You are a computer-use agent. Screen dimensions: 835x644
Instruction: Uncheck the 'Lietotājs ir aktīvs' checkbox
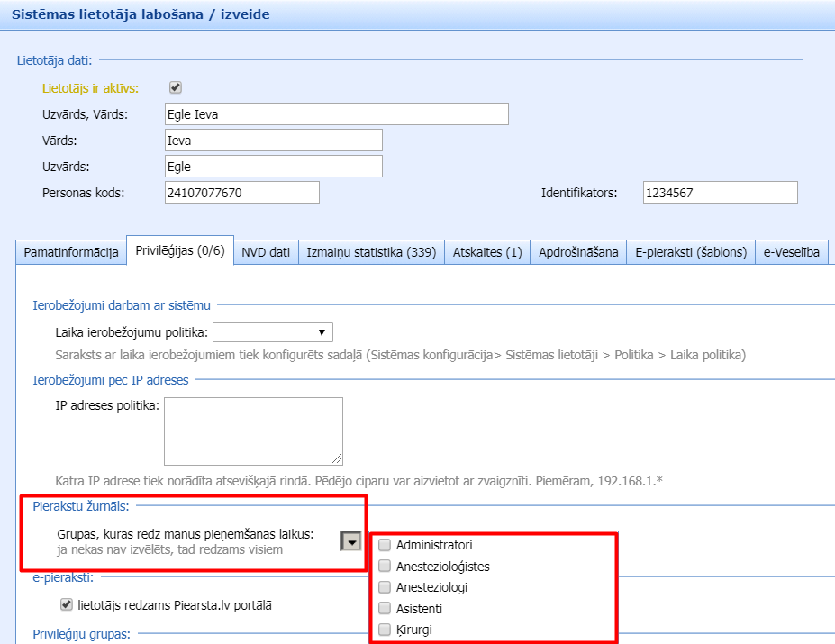(176, 87)
